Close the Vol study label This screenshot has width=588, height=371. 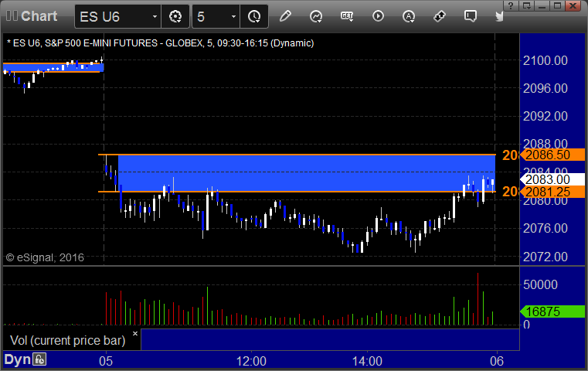pyautogui.click(x=135, y=333)
